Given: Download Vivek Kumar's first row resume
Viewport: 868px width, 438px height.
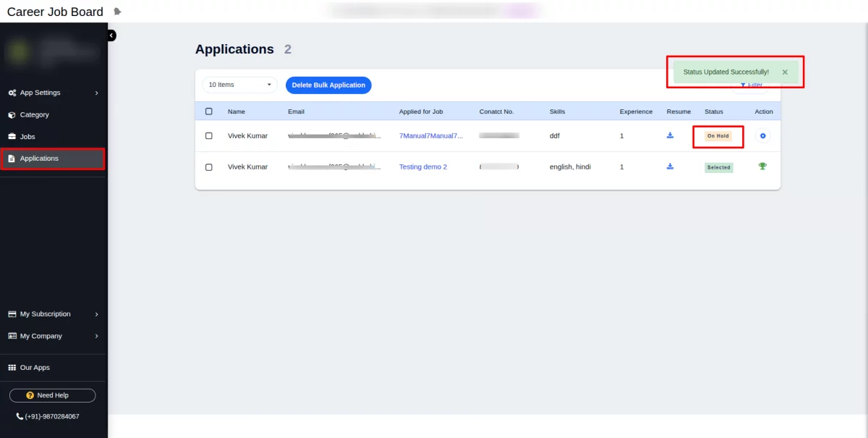Looking at the screenshot, I should 670,135.
